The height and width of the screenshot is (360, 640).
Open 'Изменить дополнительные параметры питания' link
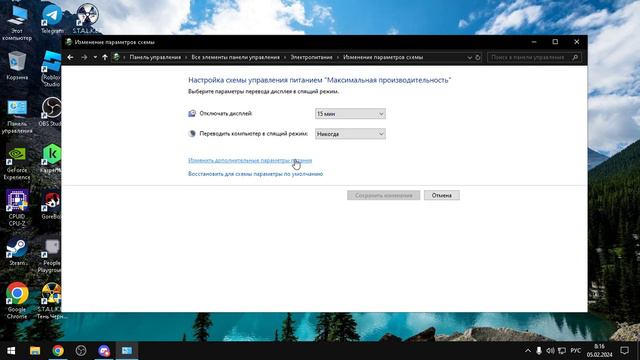pyautogui.click(x=250, y=160)
